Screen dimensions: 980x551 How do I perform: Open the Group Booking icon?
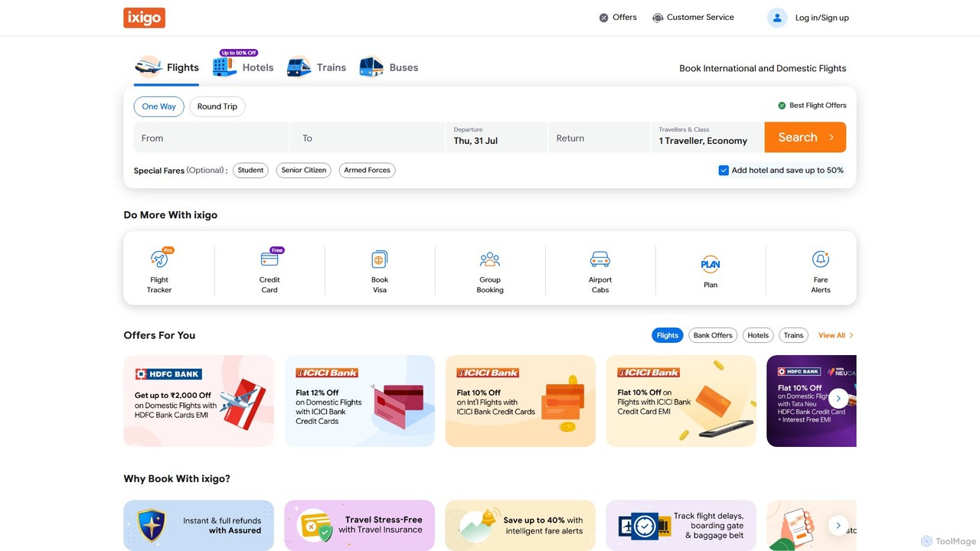pyautogui.click(x=490, y=259)
